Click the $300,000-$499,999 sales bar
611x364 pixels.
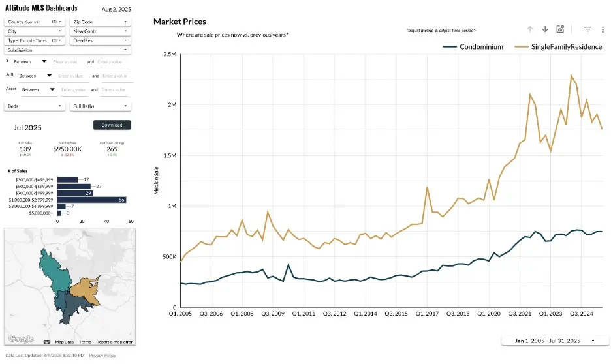click(67, 179)
